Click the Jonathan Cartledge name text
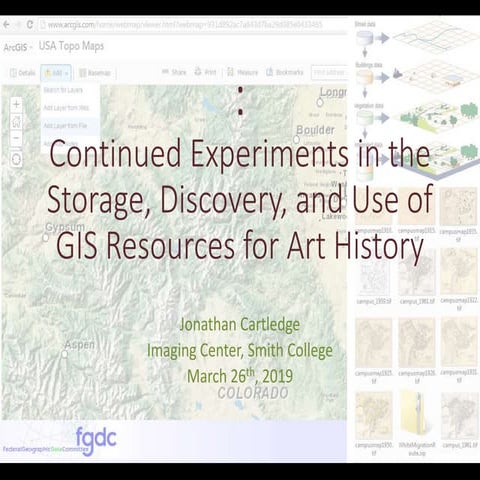480x480 pixels. pyautogui.click(x=240, y=325)
